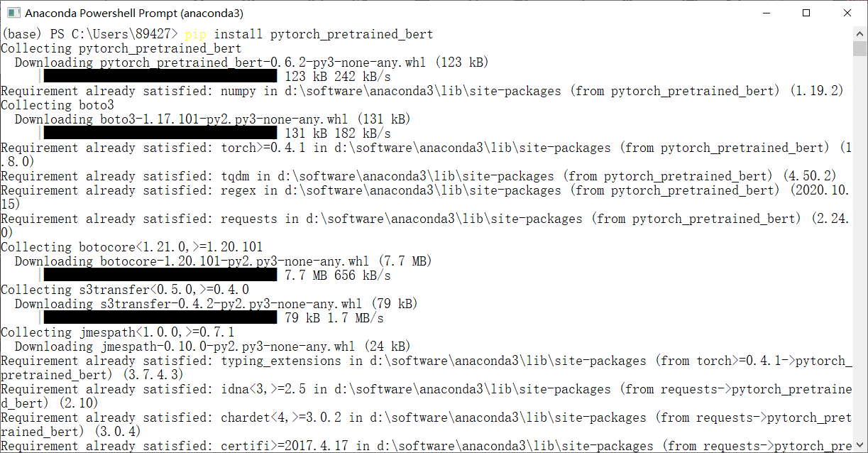Click the boto3 131 kB progress bar
Image resolution: width=868 pixels, height=453 pixels.
click(x=160, y=133)
